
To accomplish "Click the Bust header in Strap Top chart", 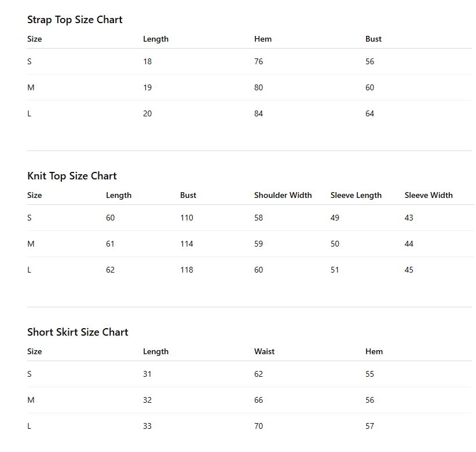I will tap(374, 39).
